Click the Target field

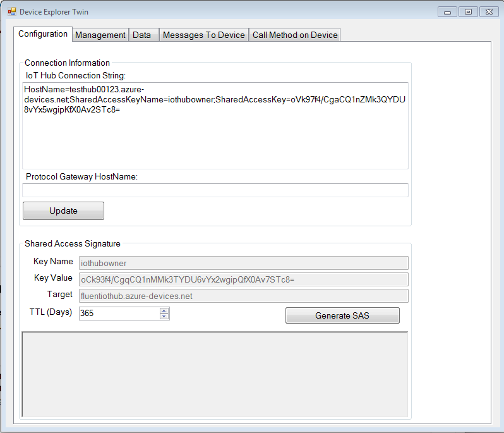pos(244,296)
